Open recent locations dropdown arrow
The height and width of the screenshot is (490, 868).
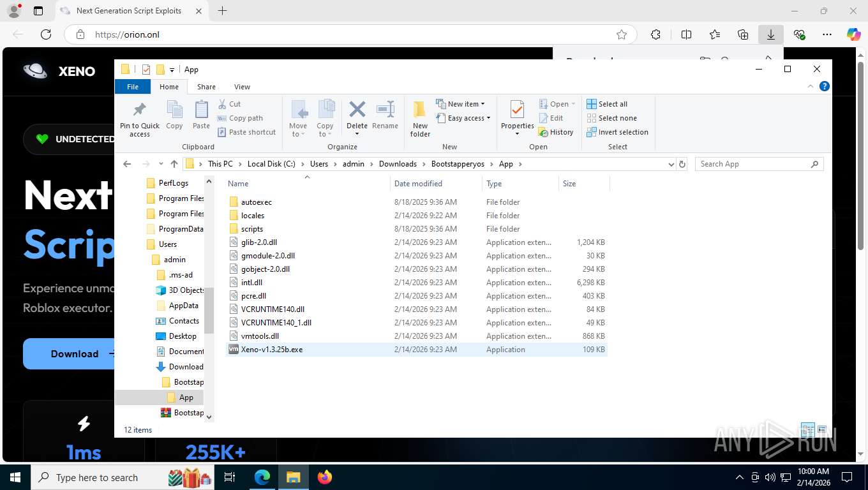click(x=160, y=164)
